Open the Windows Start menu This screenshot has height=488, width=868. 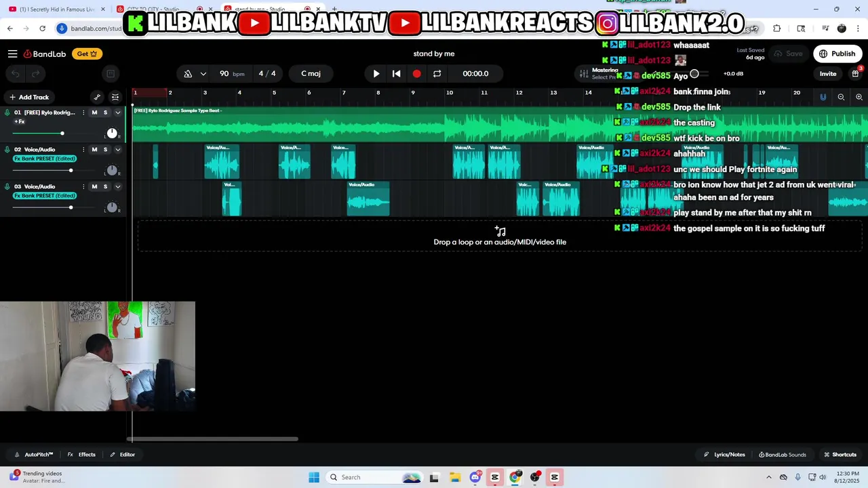[x=313, y=477]
